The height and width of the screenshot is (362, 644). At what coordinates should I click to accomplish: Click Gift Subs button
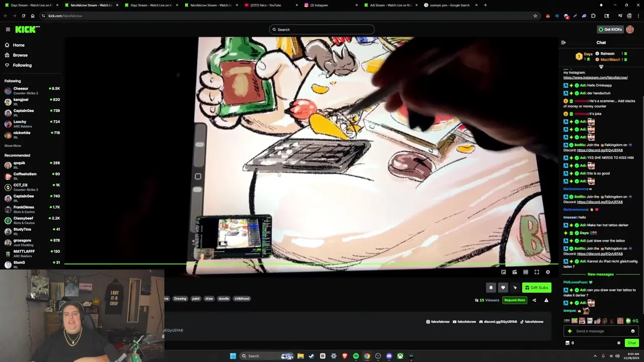coord(536,288)
